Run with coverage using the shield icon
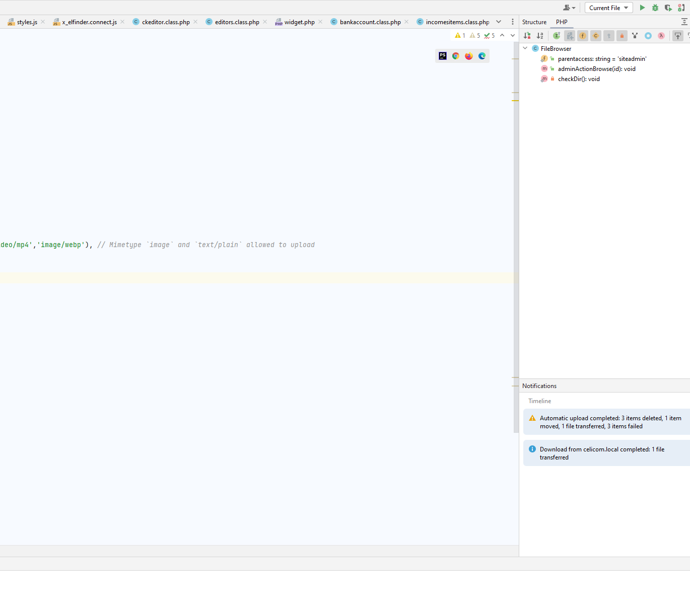Viewport: 690px width, 616px height. click(668, 8)
